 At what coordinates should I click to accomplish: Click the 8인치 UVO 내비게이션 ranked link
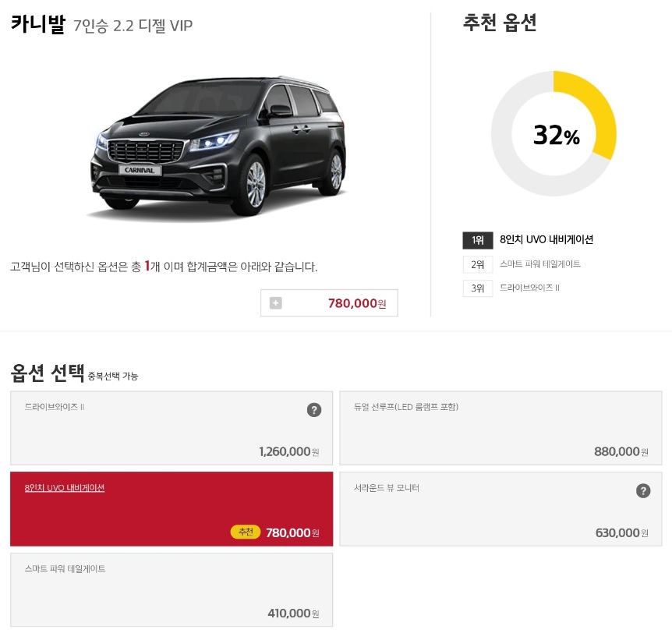point(547,241)
